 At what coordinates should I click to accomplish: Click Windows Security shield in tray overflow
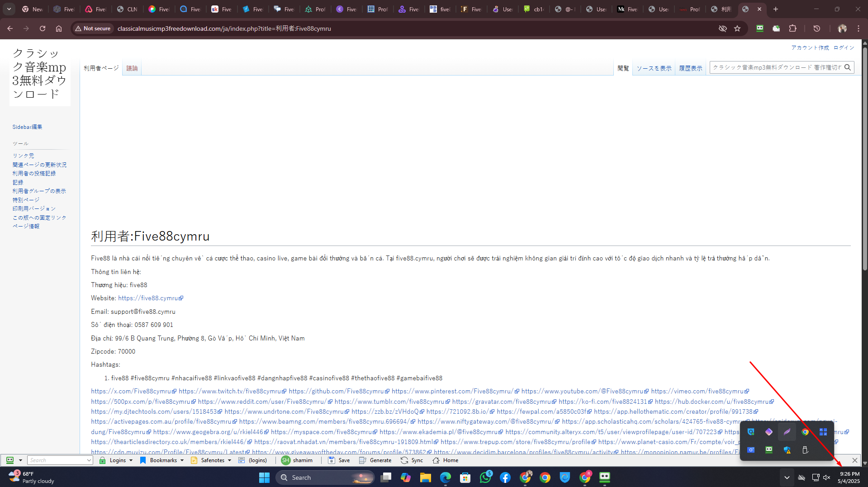pyautogui.click(x=787, y=450)
